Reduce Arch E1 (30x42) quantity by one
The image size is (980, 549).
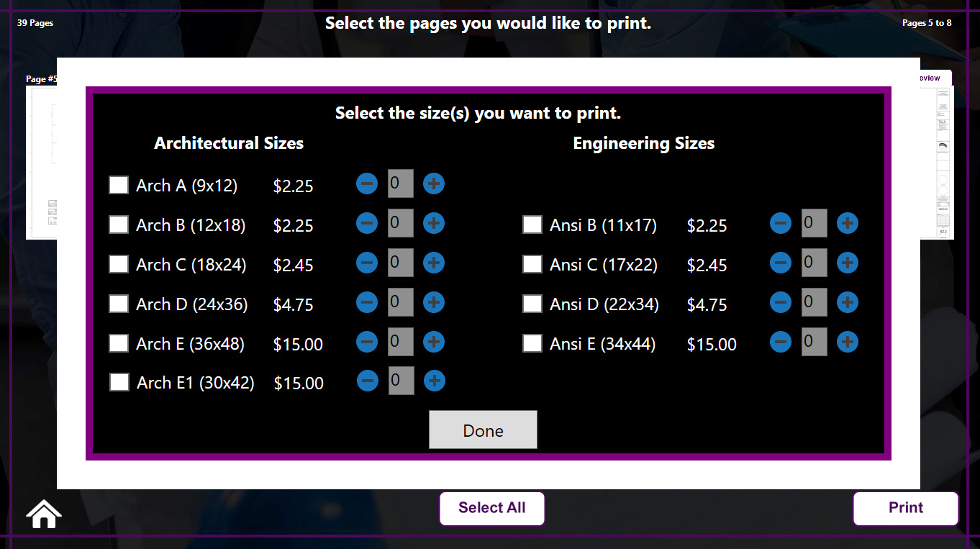click(x=367, y=381)
